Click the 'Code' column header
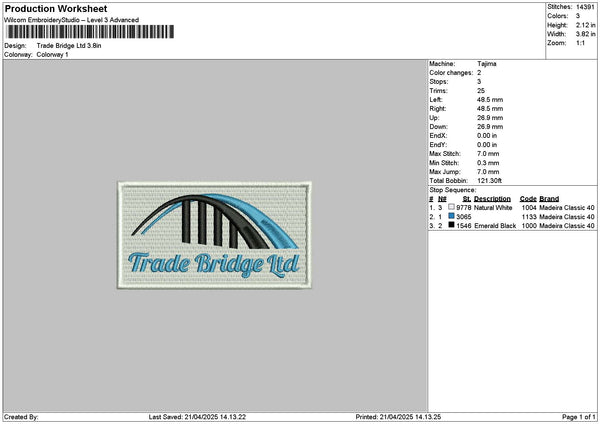Image resolution: width=600 pixels, height=424 pixels. pos(528,199)
